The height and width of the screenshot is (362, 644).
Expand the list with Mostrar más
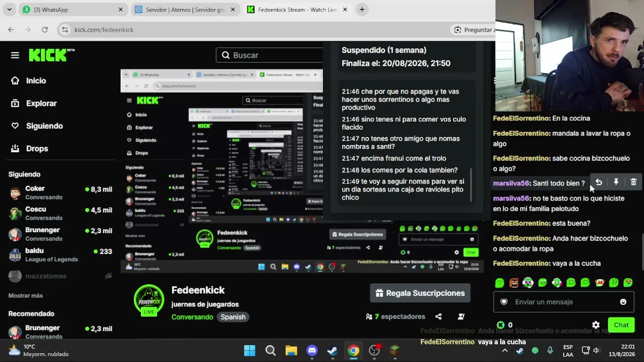pos(26,296)
